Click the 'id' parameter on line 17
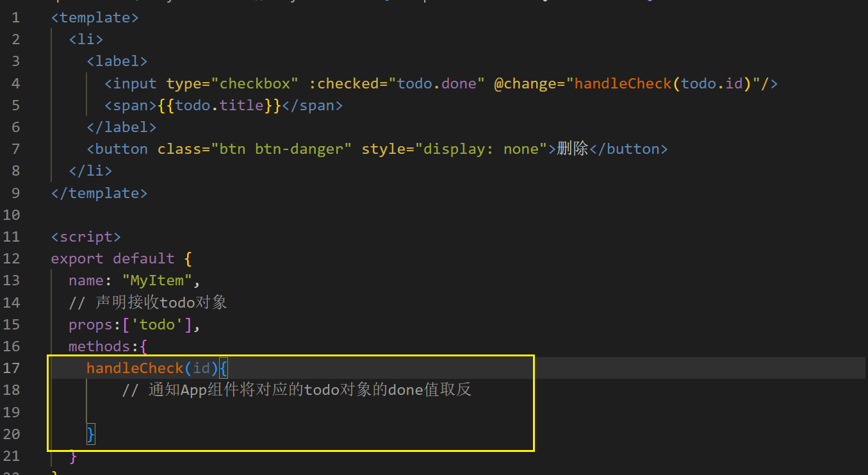The image size is (868, 475). (201, 368)
